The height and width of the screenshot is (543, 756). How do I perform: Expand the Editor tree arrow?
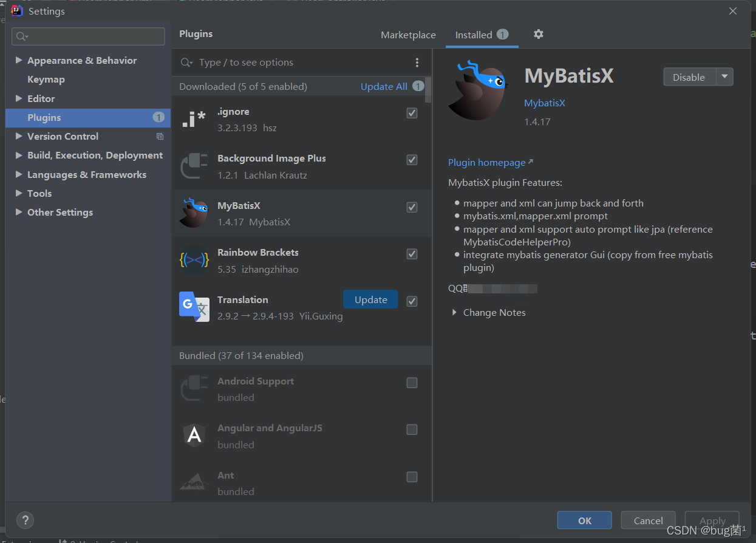19,98
